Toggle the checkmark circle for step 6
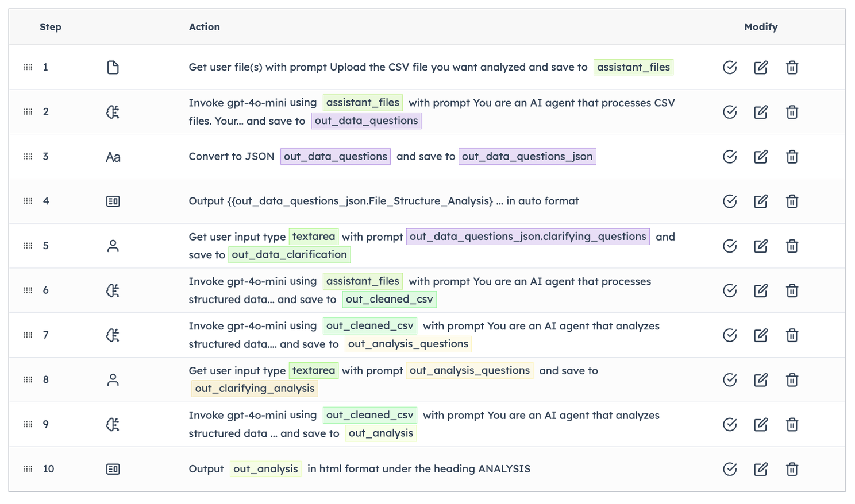The image size is (855, 504). tap(730, 290)
